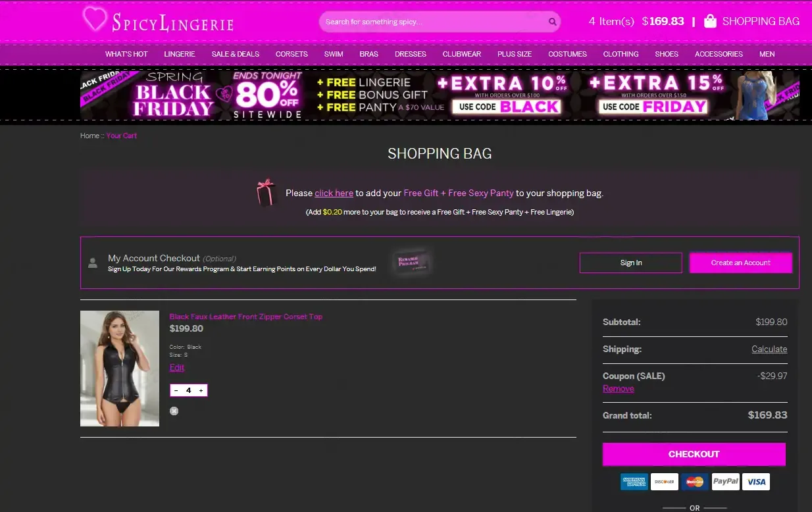The image size is (812, 512).
Task: Click the Spring Black Friday banner
Action: (x=440, y=95)
